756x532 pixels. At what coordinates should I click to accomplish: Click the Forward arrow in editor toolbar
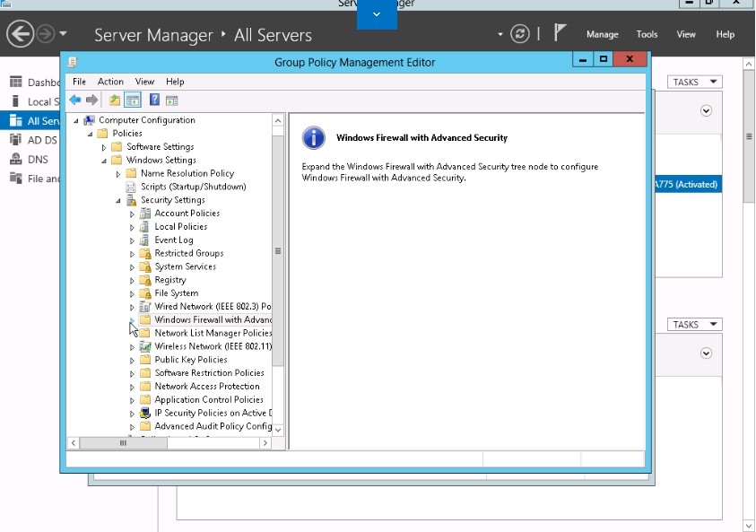91,100
